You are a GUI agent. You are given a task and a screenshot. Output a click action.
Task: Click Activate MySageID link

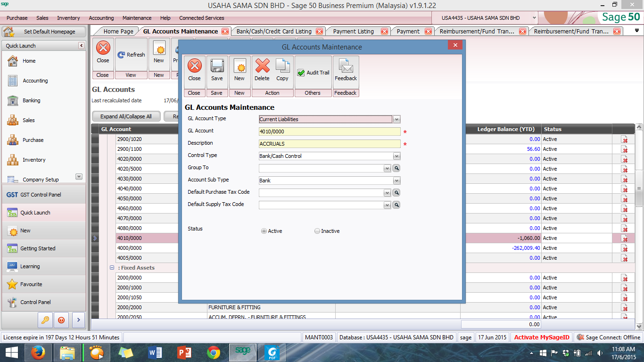[542, 337]
